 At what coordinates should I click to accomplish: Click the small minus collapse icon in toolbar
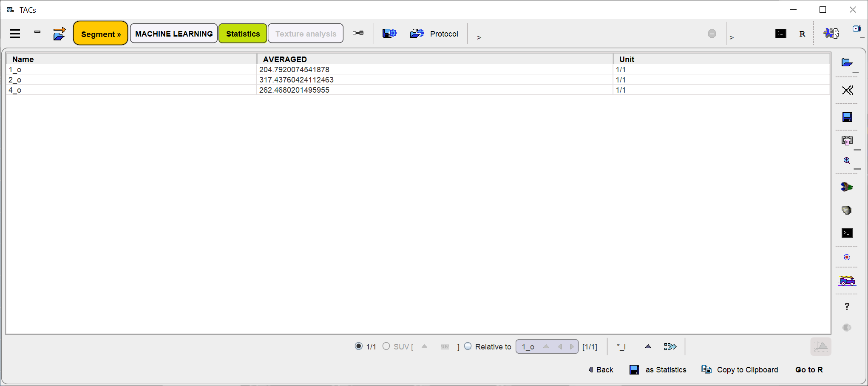click(x=37, y=31)
